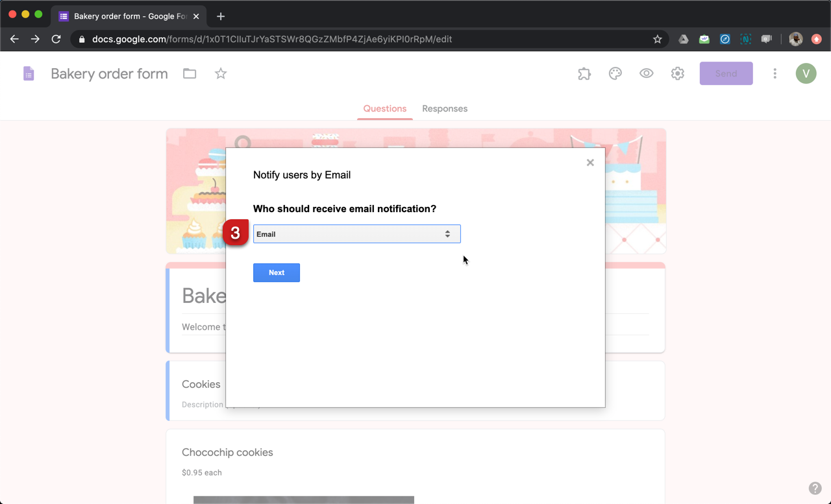The width and height of the screenshot is (831, 504).
Task: Switch to the Responses tab
Action: [445, 108]
